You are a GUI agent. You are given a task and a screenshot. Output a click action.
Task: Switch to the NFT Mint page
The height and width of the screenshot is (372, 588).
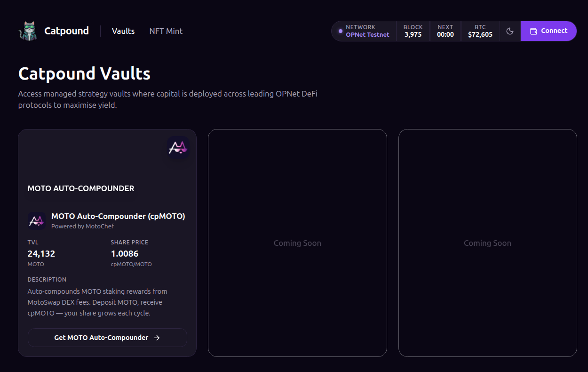tap(166, 31)
